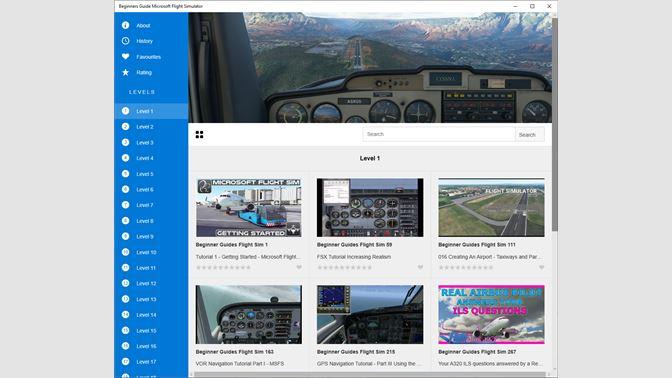Select the Level 4 number icon
This screenshot has height=378, width=672.
pyautogui.click(x=125, y=158)
